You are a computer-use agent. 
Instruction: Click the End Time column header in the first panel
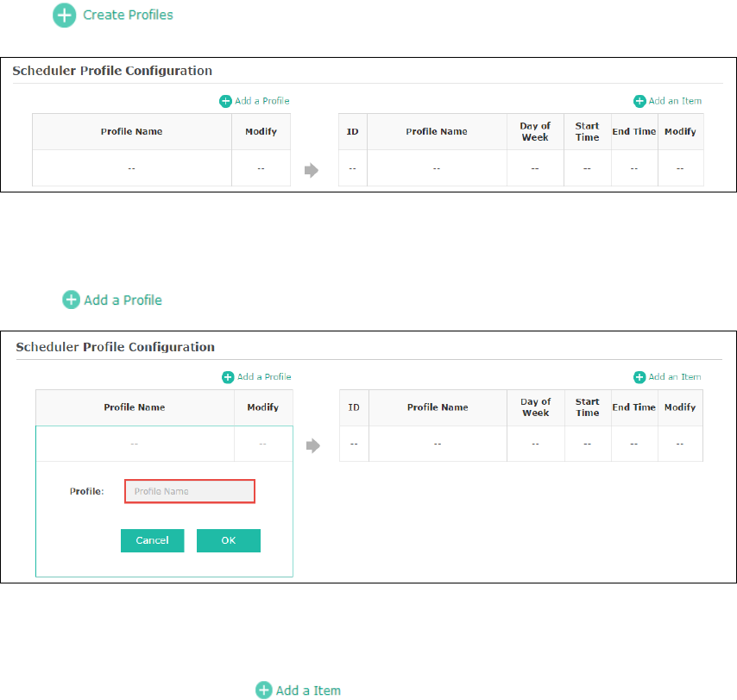click(634, 132)
